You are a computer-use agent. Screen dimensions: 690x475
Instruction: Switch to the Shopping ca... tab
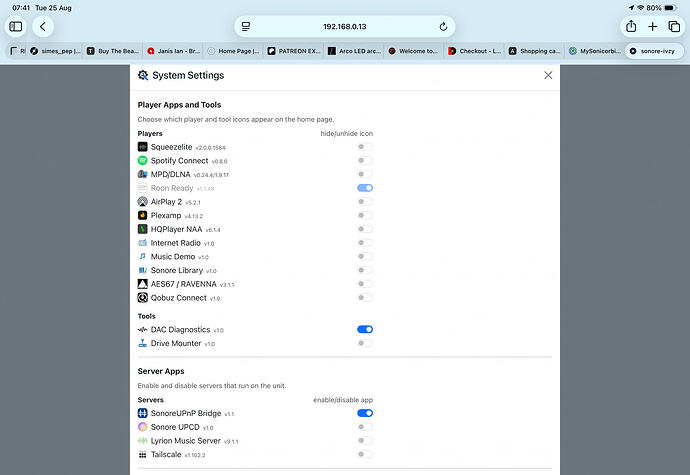tap(534, 51)
